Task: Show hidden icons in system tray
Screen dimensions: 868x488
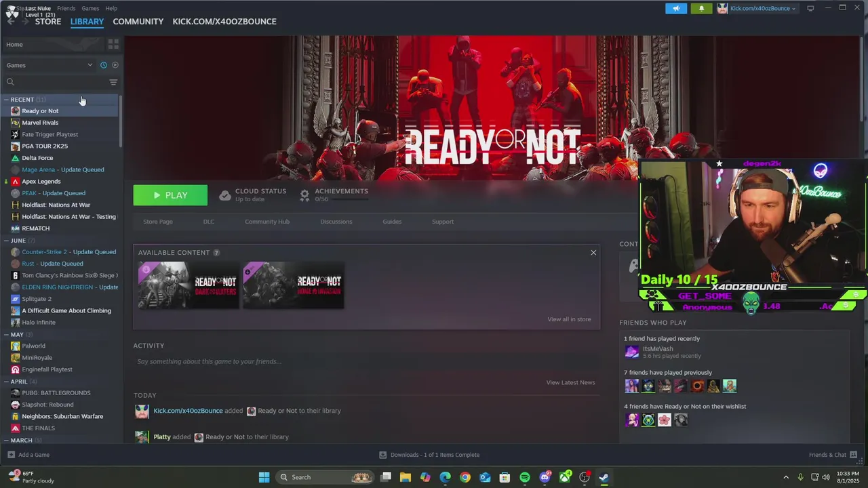Action: click(786, 477)
